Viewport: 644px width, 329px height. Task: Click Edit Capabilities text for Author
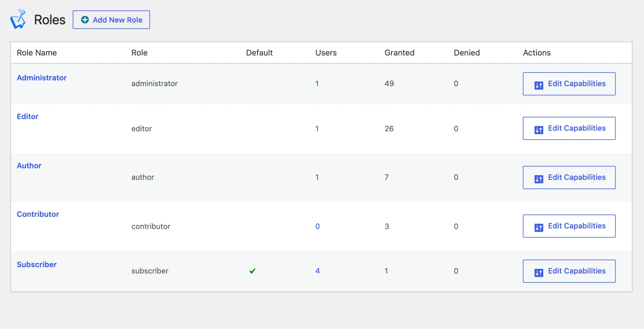[x=577, y=177]
